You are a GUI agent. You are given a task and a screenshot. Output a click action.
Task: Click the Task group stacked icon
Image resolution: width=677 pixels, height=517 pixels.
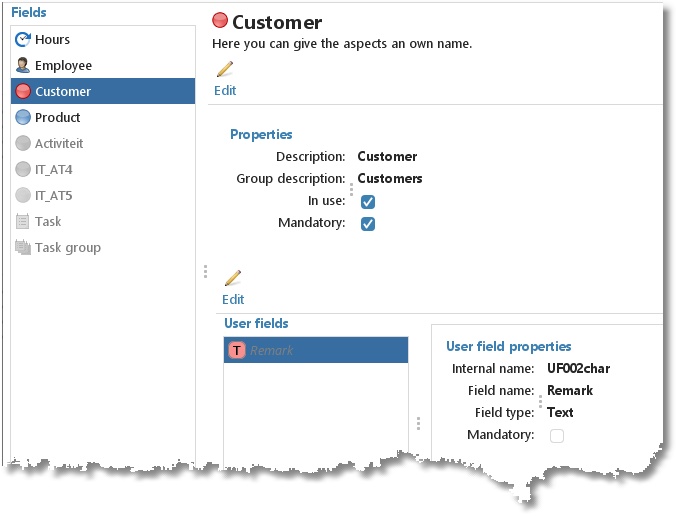click(23, 248)
